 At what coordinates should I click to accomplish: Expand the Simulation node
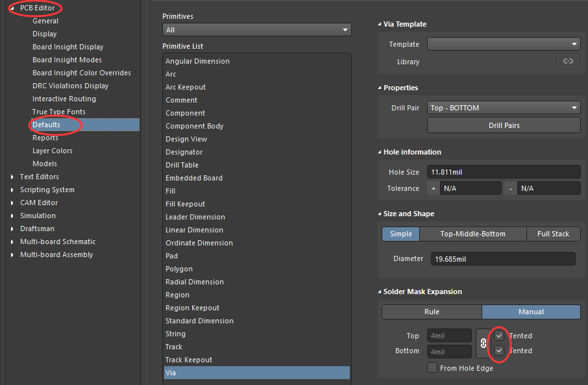pos(12,216)
